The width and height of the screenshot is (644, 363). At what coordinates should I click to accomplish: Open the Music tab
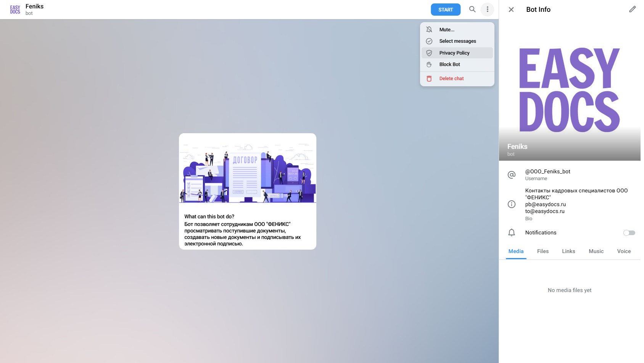point(596,252)
